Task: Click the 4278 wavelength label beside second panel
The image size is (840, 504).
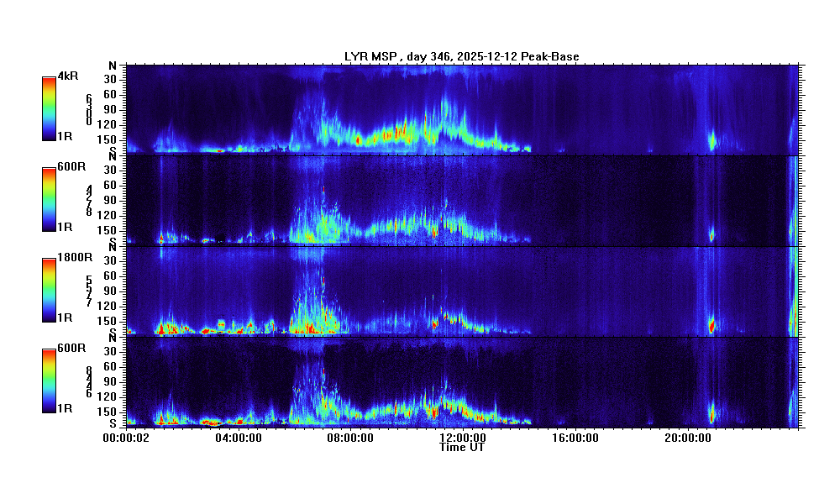Action: click(89, 201)
